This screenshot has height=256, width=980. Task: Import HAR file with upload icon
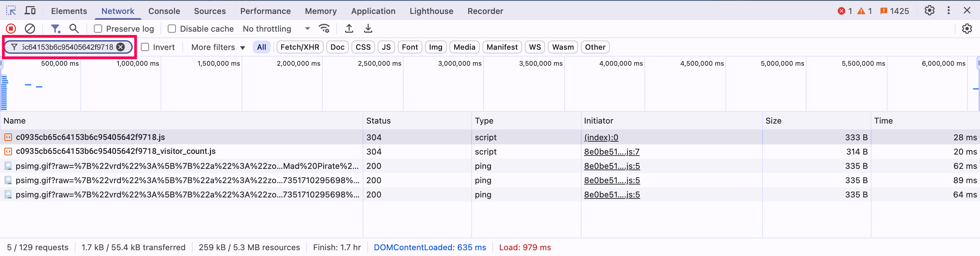pyautogui.click(x=349, y=29)
